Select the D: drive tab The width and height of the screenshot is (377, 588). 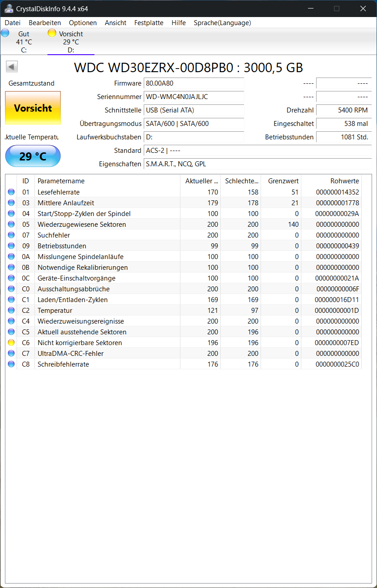coord(71,42)
